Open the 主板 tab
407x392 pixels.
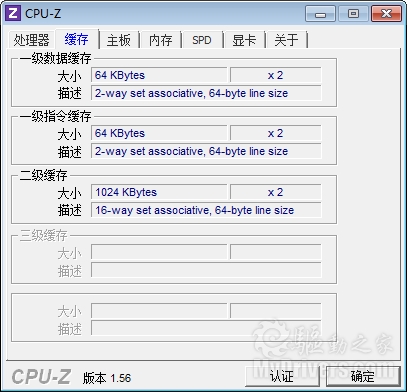118,40
